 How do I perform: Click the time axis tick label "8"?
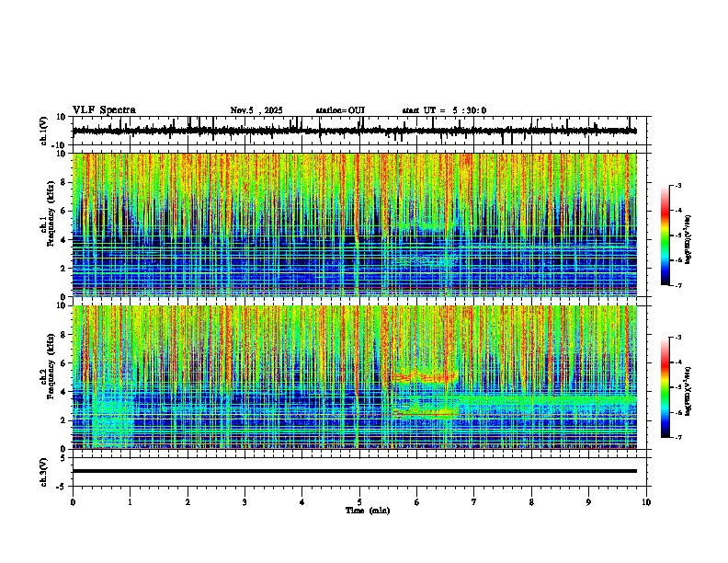531,502
